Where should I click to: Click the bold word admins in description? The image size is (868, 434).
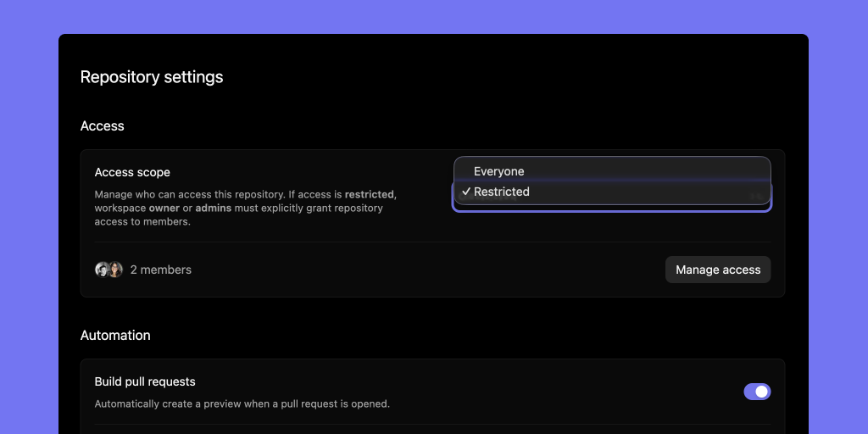tap(214, 208)
